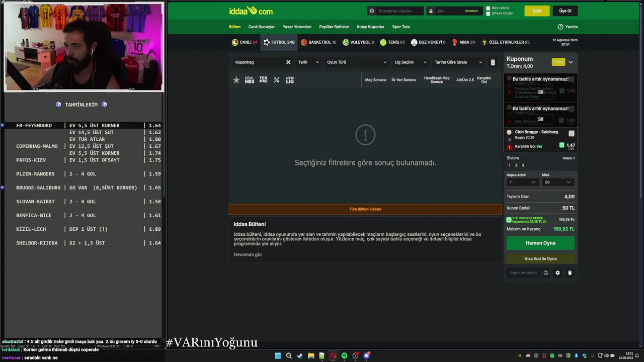Screen dimensions: 644x362
Task: Open the Spor Toto tab
Action: pos(401,27)
